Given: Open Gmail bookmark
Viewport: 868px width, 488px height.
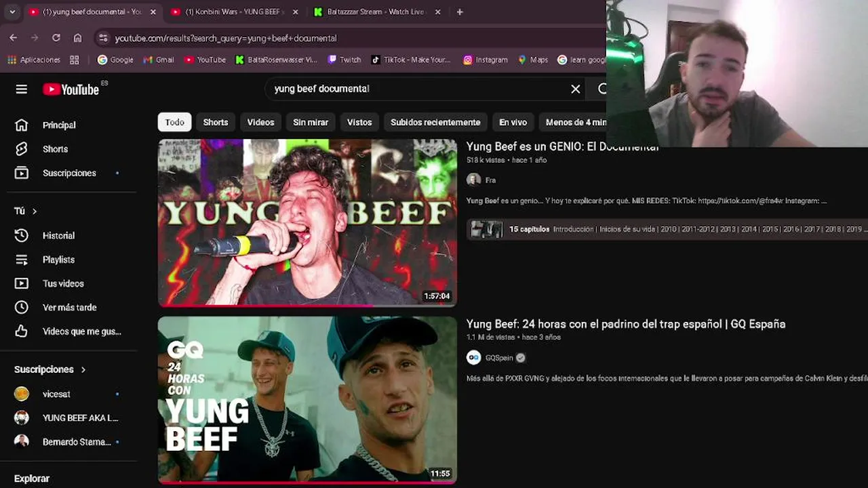Looking at the screenshot, I should [159, 60].
